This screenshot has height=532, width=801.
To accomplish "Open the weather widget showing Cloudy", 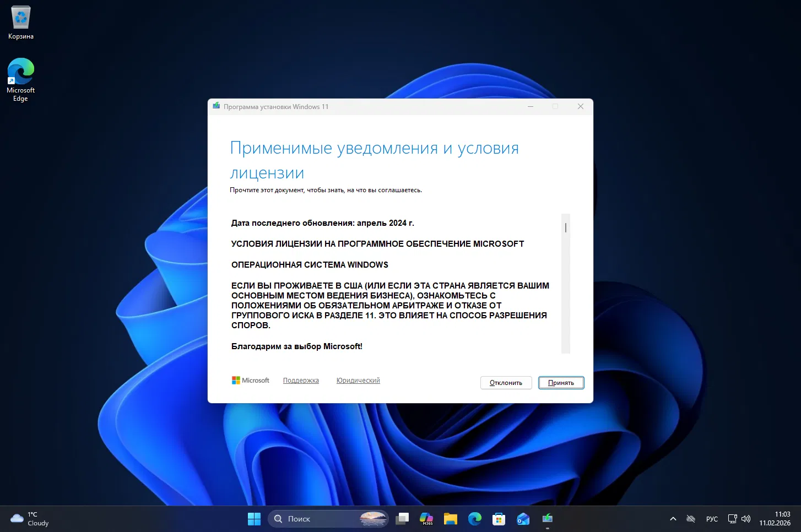I will coord(30,519).
